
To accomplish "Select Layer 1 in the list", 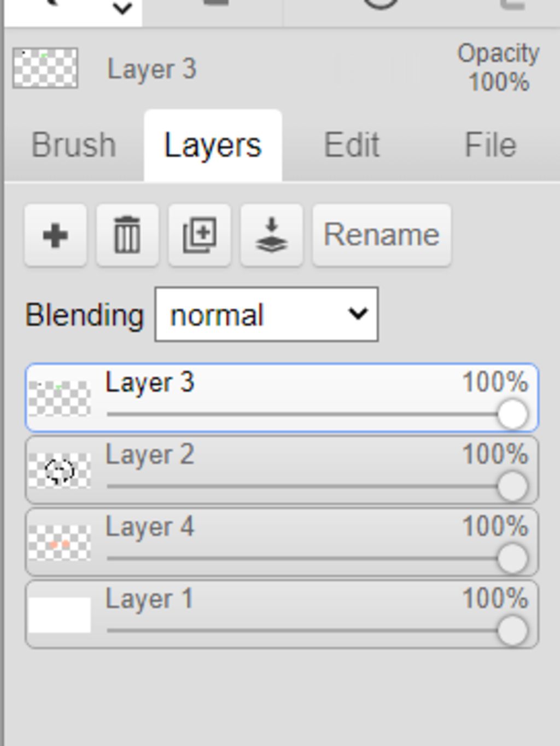I will pos(282,615).
